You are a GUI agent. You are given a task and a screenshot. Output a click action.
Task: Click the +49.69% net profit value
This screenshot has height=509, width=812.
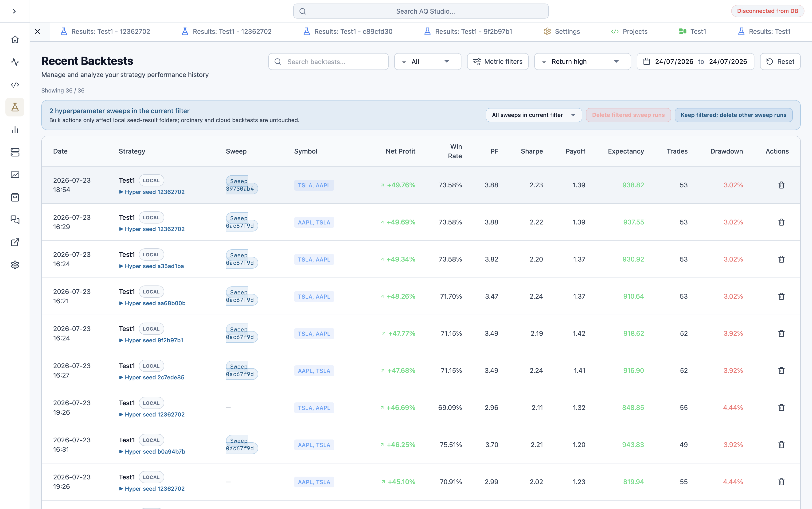tap(401, 222)
